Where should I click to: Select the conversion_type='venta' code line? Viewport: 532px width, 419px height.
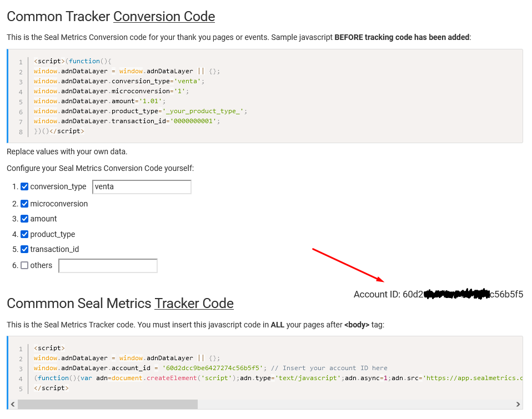click(119, 81)
